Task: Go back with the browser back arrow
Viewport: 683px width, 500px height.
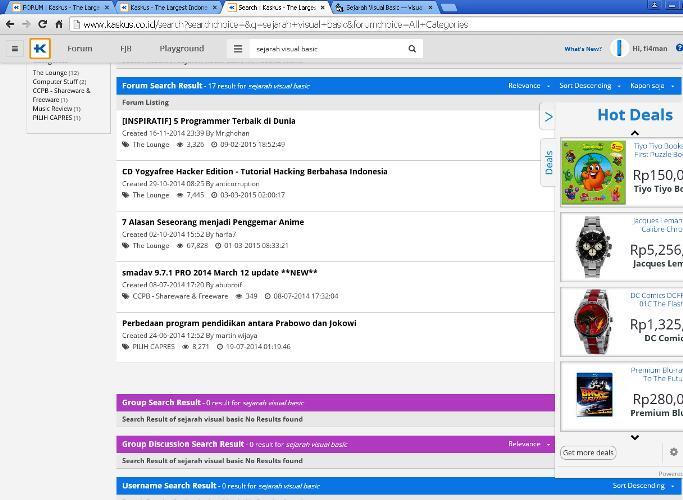Action: pyautogui.click(x=10, y=24)
